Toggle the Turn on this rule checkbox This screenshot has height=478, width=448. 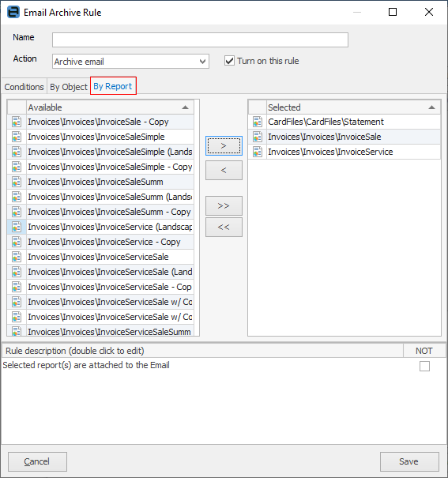click(229, 61)
